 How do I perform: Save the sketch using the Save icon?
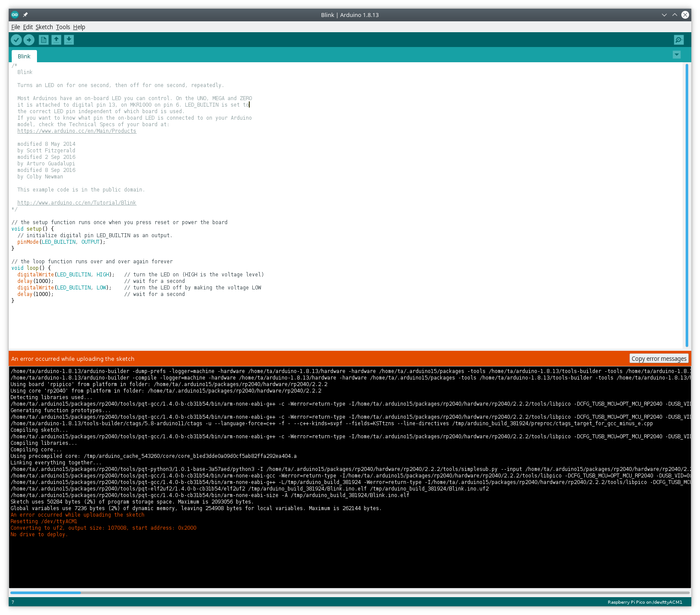tap(69, 40)
